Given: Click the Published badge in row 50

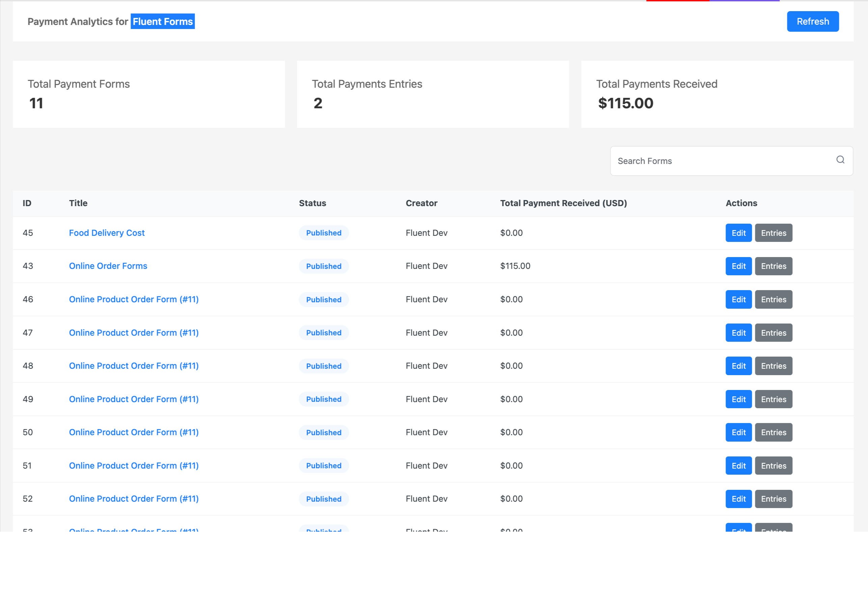Looking at the screenshot, I should [324, 432].
